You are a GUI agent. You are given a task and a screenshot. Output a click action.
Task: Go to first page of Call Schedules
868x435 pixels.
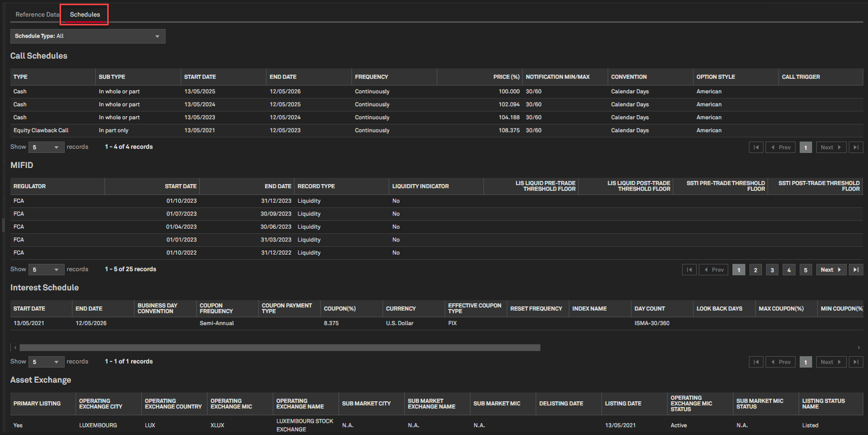(x=756, y=147)
